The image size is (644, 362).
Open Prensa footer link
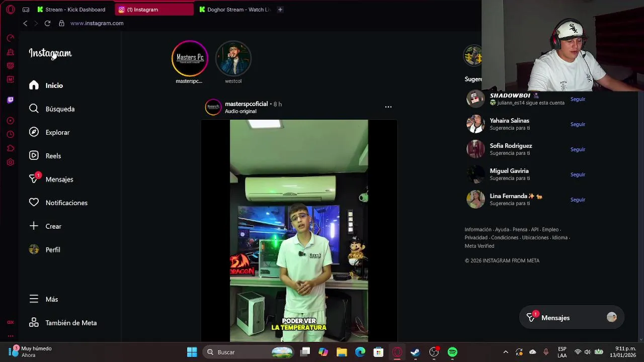point(520,230)
